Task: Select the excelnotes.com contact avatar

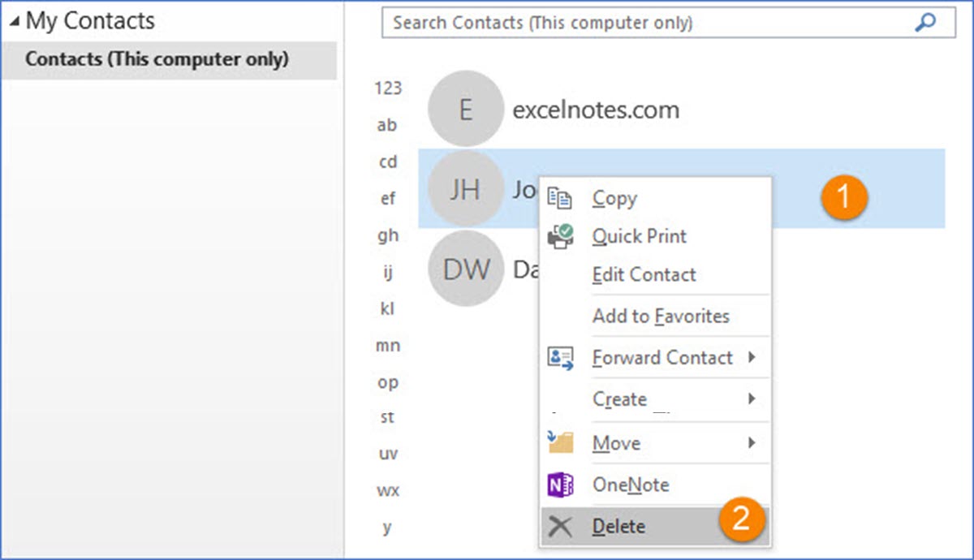Action: (465, 110)
